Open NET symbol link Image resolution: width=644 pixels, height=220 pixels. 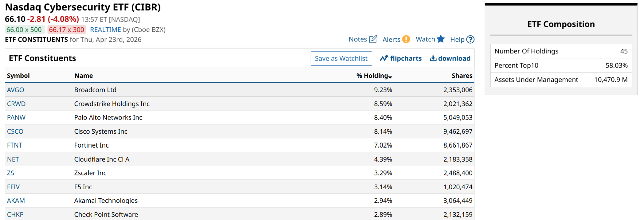(13, 159)
